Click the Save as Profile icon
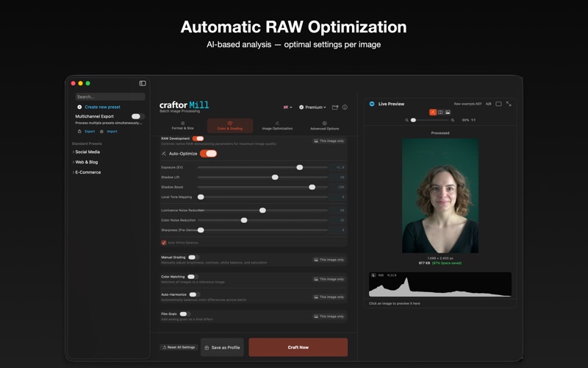Image resolution: width=588 pixels, height=368 pixels. pyautogui.click(x=207, y=347)
